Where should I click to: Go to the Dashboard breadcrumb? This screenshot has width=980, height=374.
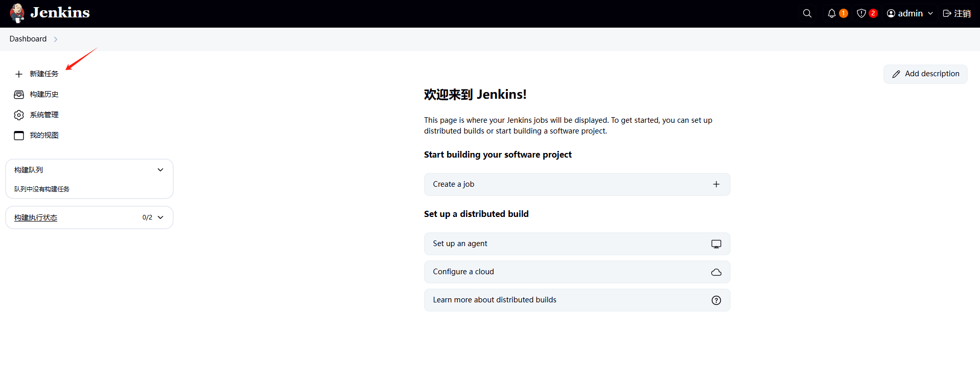pos(28,39)
